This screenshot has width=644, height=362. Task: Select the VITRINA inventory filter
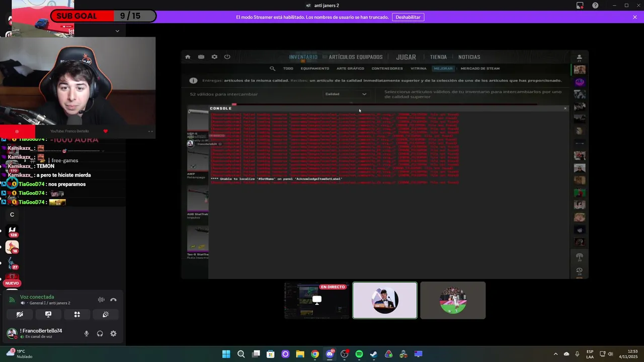418,68
